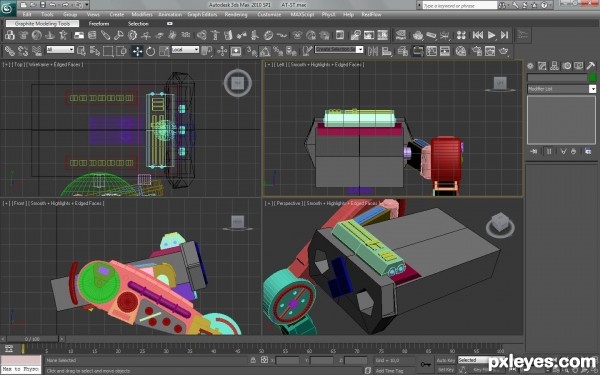
Task: Switch to the Selection ribbon tab
Action: 138,23
